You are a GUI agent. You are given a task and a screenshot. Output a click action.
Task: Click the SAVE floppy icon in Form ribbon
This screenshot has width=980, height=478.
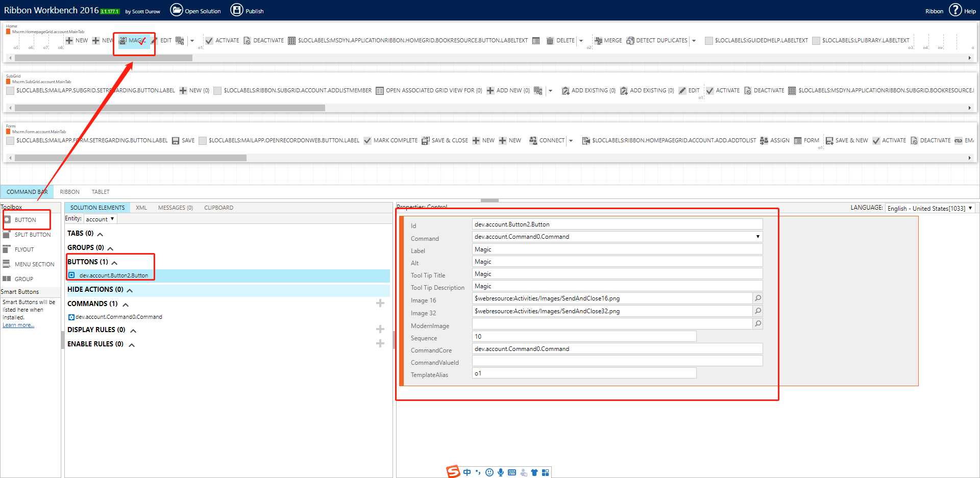pos(176,141)
